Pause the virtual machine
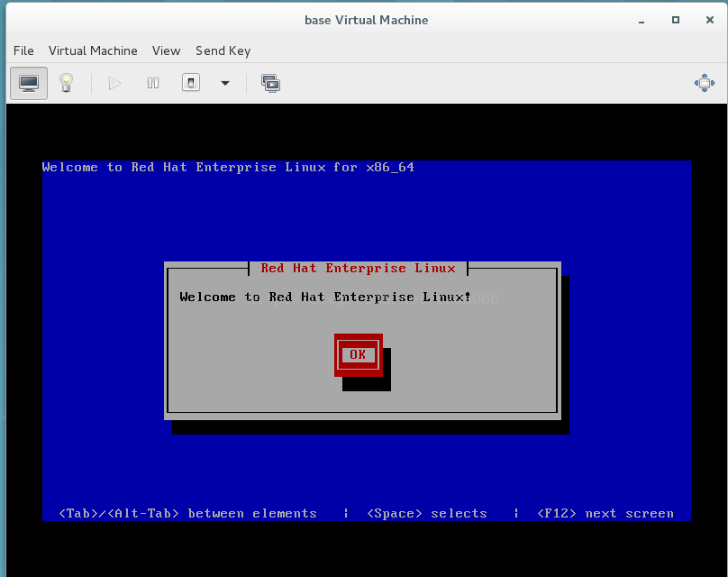 (x=153, y=83)
